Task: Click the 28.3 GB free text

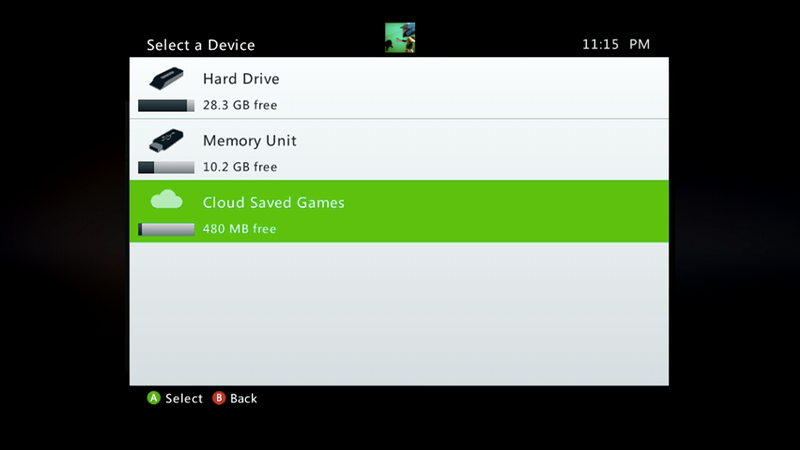Action: (x=240, y=105)
